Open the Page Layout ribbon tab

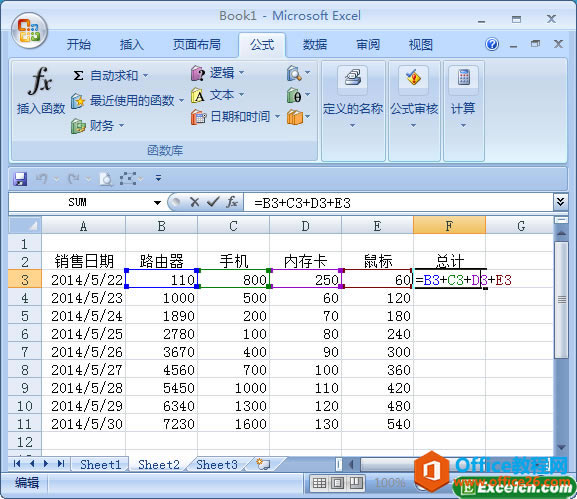coord(197,45)
